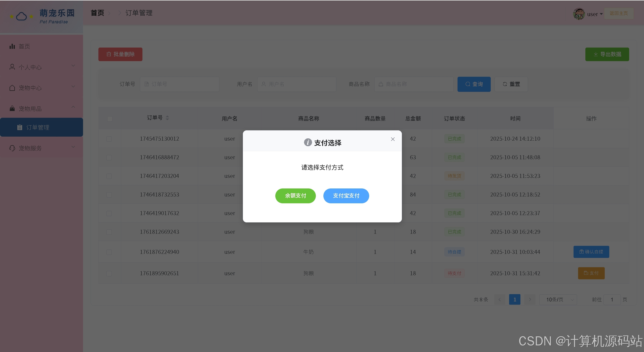Screen dimensions: 644x352
Task: Click the 待发货 status tag
Action: coord(454,176)
